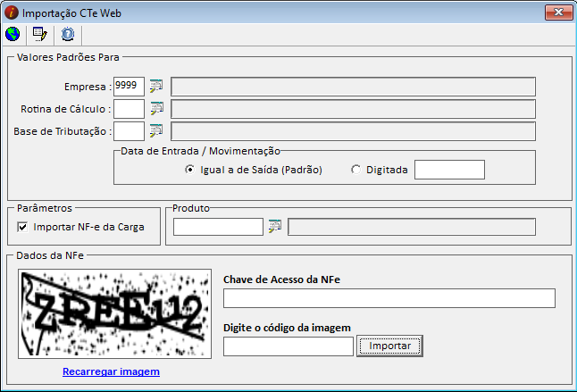
Task: Click the application icon in title bar
Action: 12,13
